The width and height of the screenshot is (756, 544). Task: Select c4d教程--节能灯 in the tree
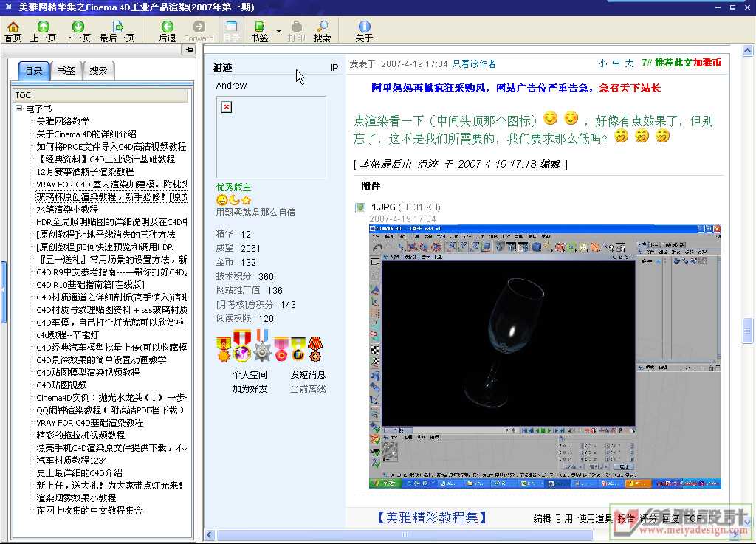pos(67,335)
